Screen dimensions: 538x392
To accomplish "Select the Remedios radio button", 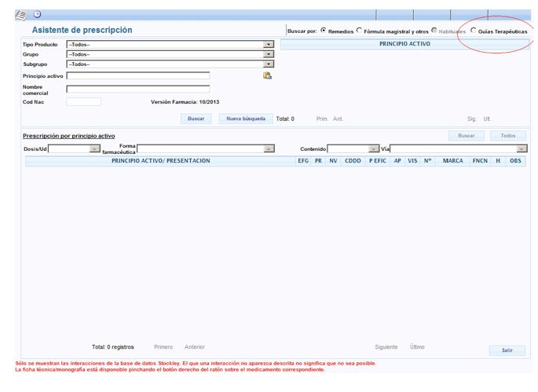I will 324,31.
